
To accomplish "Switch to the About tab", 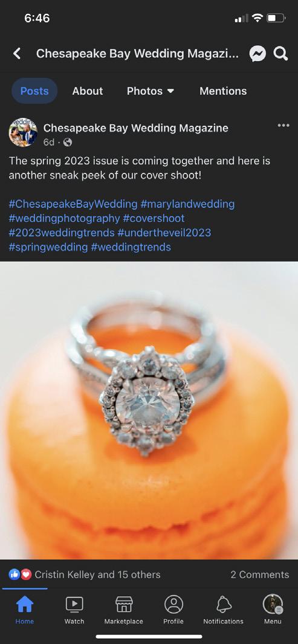I will tap(88, 91).
